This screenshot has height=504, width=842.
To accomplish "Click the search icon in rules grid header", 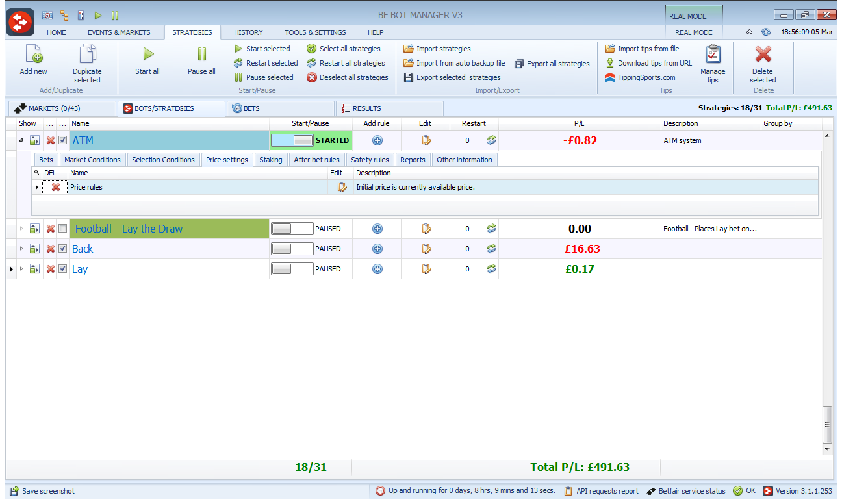I will 36,173.
